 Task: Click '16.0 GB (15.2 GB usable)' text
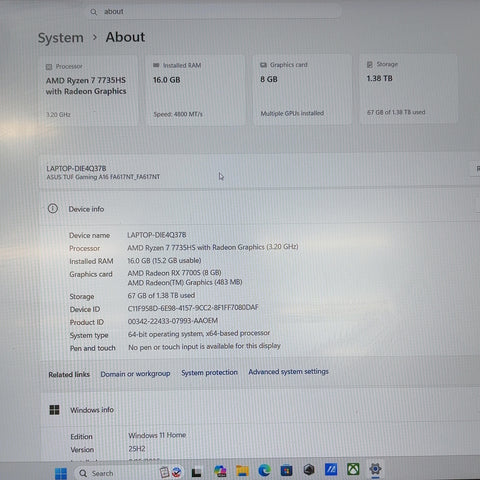164,261
